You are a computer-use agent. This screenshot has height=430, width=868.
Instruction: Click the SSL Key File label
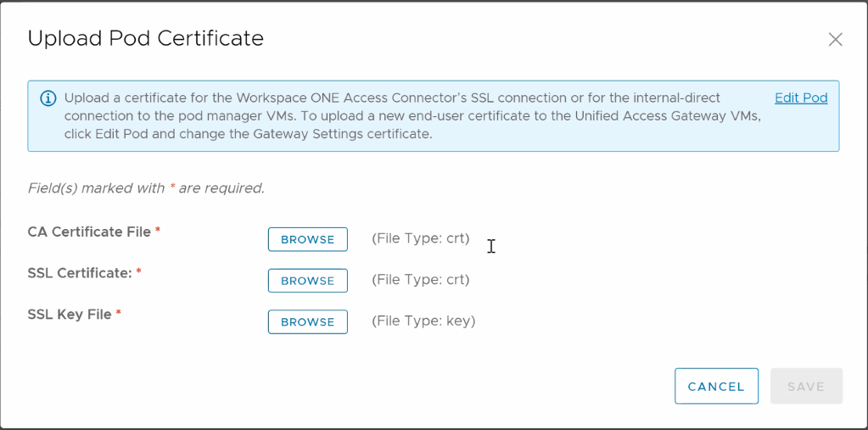point(70,315)
